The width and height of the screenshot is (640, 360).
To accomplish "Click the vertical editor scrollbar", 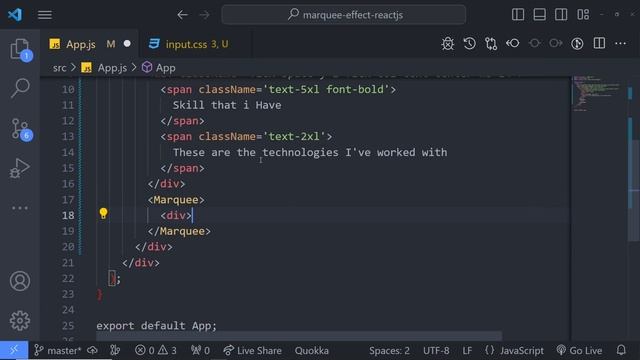I will click(633, 190).
